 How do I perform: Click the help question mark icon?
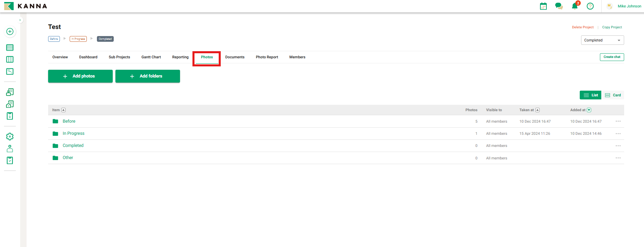pyautogui.click(x=590, y=6)
